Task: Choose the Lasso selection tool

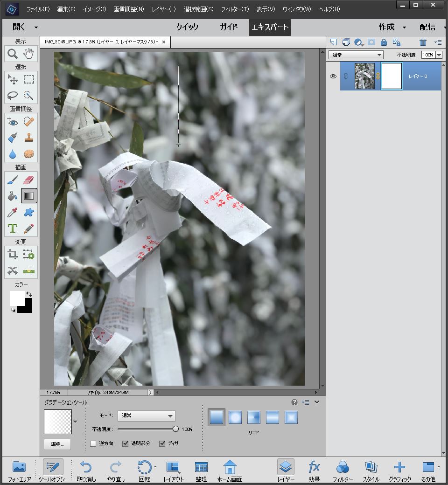Action: [13, 96]
